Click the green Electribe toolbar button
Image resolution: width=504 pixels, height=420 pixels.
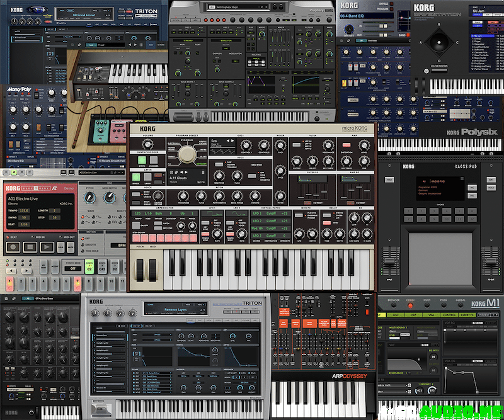point(14,173)
